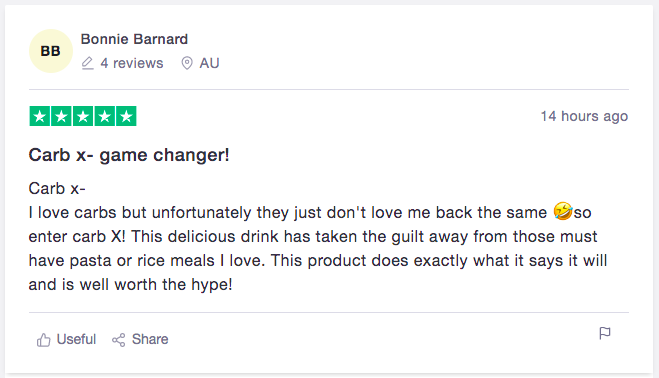Screen dimensions: 659x378
Task: Click the pencil icon beside 4 reviews
Action: pyautogui.click(x=87, y=63)
